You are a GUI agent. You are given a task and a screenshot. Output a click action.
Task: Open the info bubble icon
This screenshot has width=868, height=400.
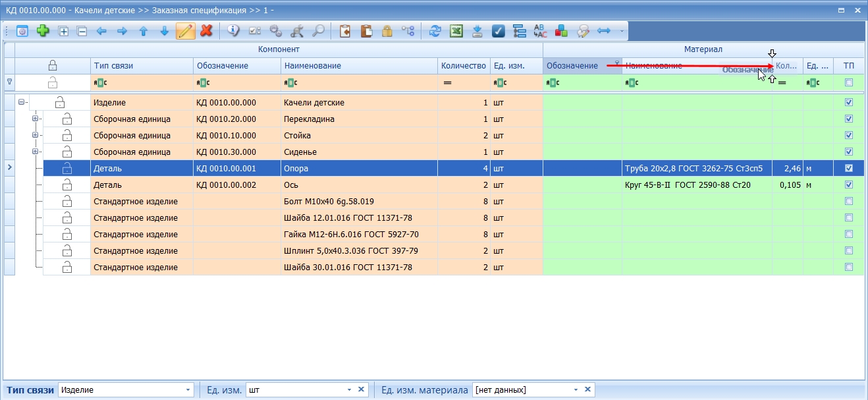[233, 31]
